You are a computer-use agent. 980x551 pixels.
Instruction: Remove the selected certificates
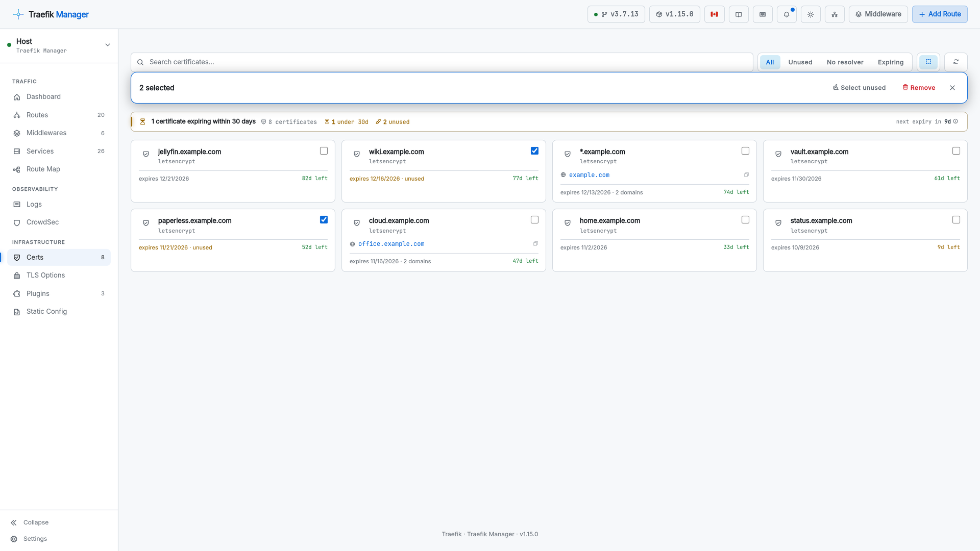coord(919,88)
